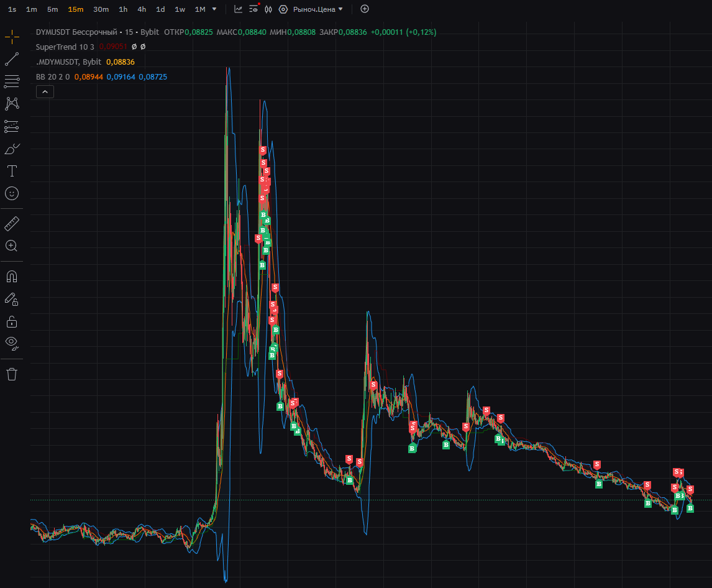Click the mark price value 0,08836
Screen dimensions: 712x588
pyautogui.click(x=121, y=62)
